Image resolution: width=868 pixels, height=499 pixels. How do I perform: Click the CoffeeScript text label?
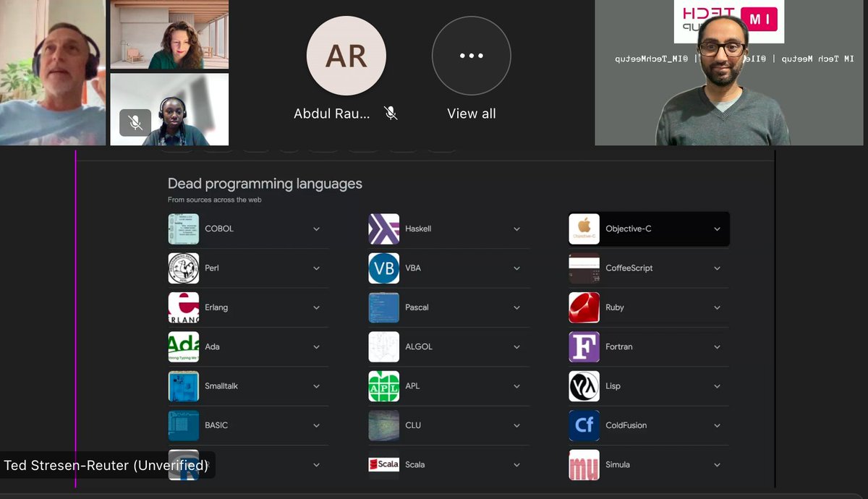click(629, 268)
